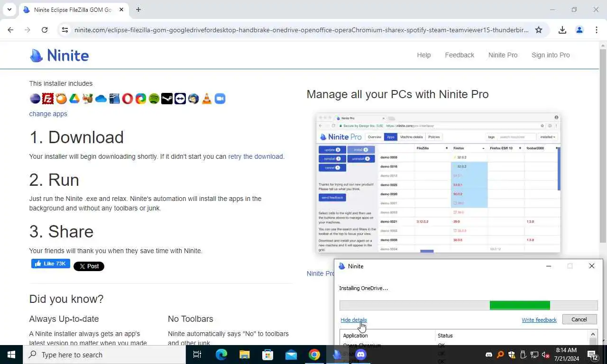Click the ShareX icon
This screenshot has height=364, width=607.
(141, 99)
